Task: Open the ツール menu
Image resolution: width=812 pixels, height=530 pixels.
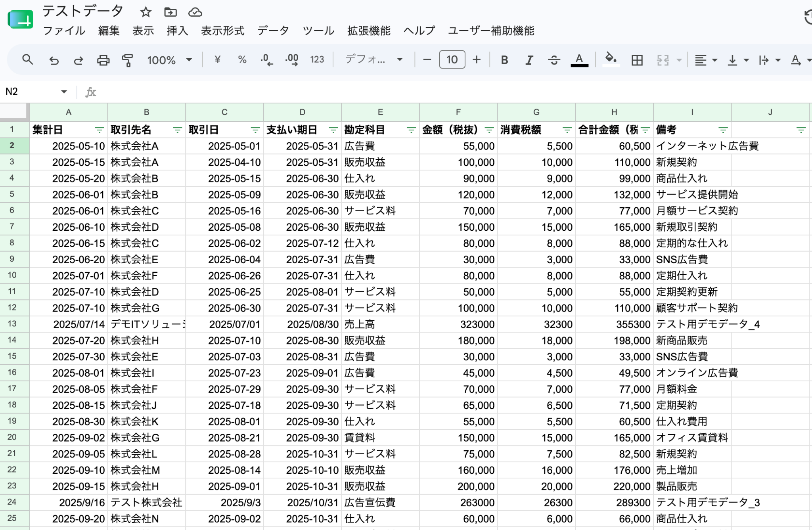Action: [318, 31]
